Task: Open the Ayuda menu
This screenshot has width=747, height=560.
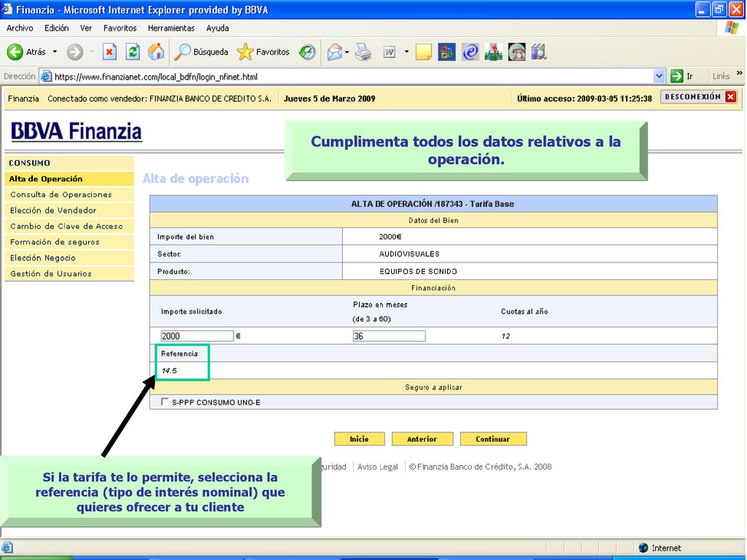Action: (x=217, y=28)
